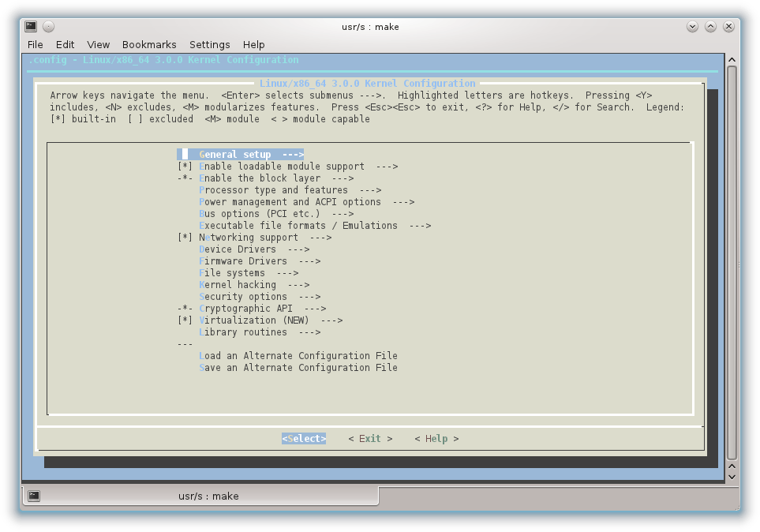
Task: Select Load an Alternate Configuration File
Action: pyautogui.click(x=298, y=355)
